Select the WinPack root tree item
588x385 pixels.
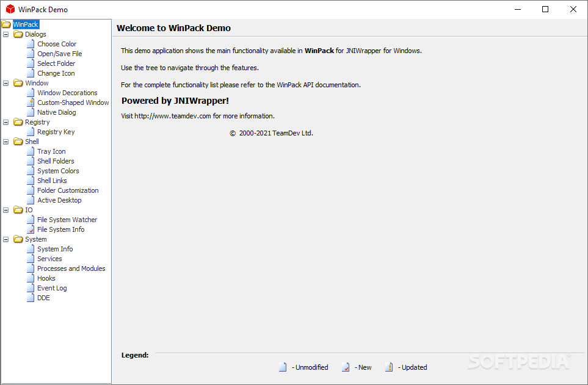click(x=26, y=24)
